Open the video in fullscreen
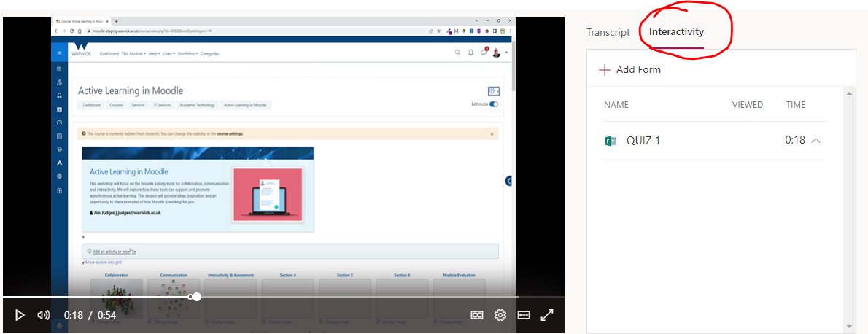The image size is (868, 334). tap(547, 315)
